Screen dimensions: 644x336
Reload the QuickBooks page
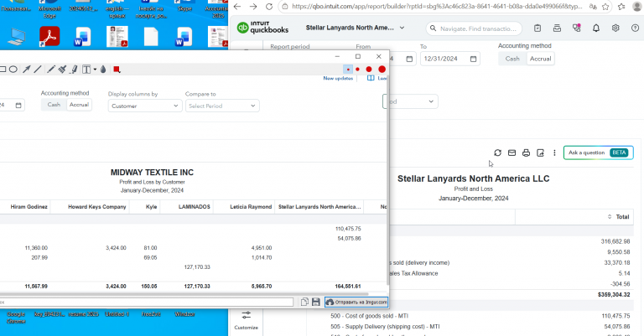[x=268, y=7]
